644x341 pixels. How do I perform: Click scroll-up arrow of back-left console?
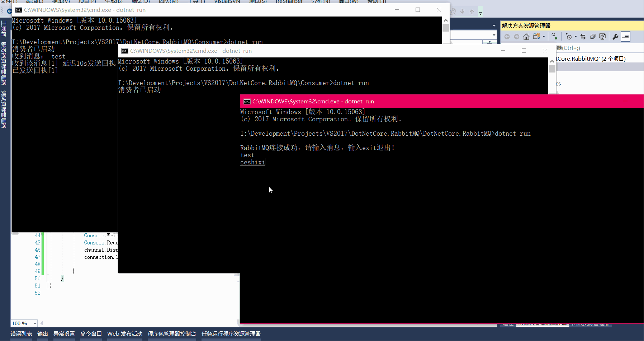[446, 20]
